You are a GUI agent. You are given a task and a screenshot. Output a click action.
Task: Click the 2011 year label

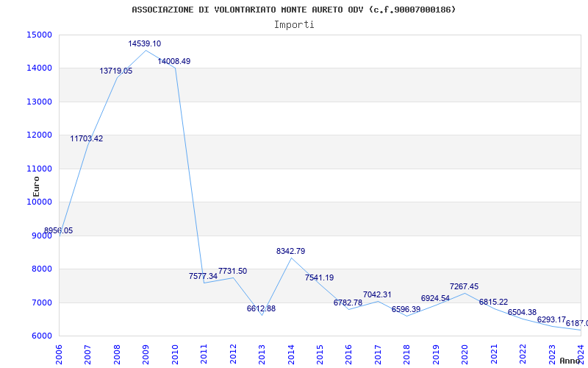204,355
